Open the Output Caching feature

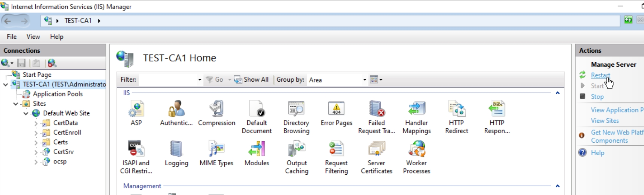pos(296,157)
